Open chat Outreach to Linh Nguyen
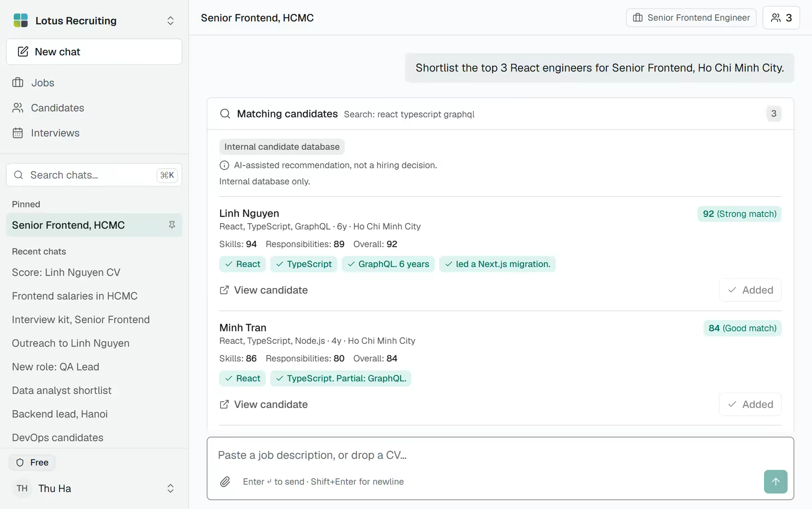 coord(94,343)
